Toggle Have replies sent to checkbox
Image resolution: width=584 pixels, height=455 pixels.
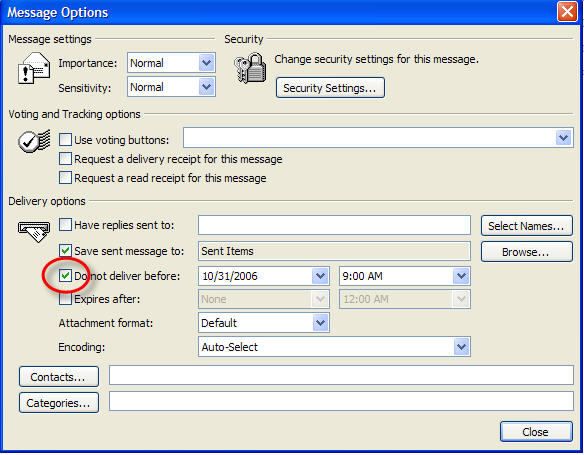coord(65,225)
